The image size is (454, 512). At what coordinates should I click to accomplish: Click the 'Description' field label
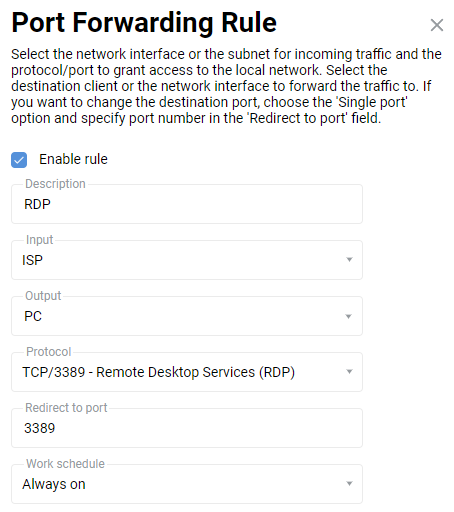point(55,184)
